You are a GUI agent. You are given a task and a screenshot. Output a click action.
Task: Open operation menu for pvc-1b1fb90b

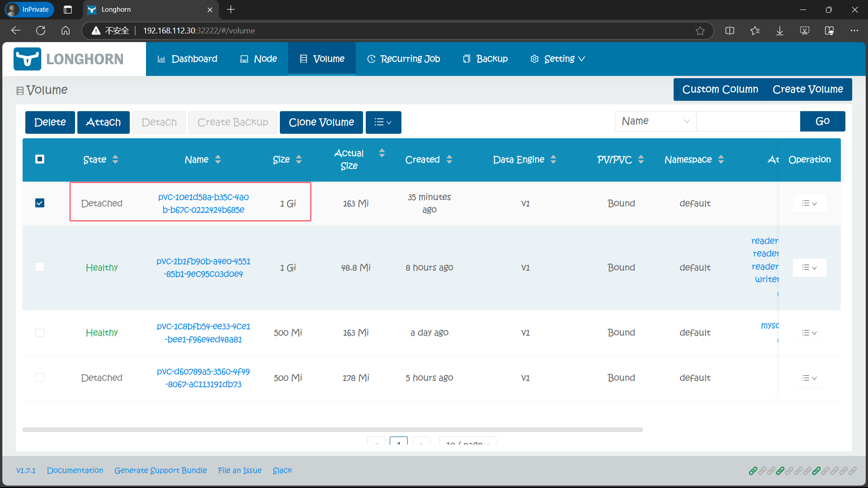click(x=809, y=267)
